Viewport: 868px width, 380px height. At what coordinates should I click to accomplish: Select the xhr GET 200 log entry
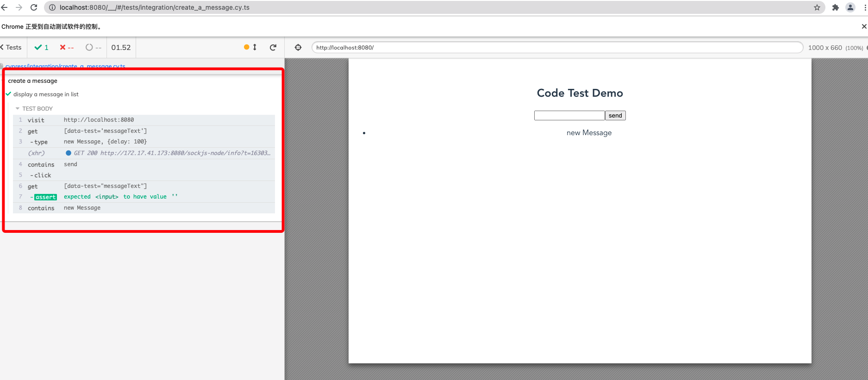144,153
